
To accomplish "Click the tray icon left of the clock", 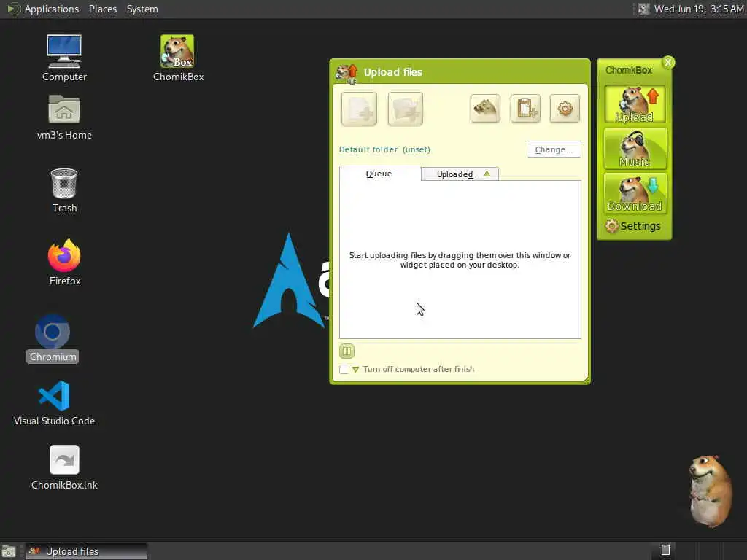I will click(643, 9).
